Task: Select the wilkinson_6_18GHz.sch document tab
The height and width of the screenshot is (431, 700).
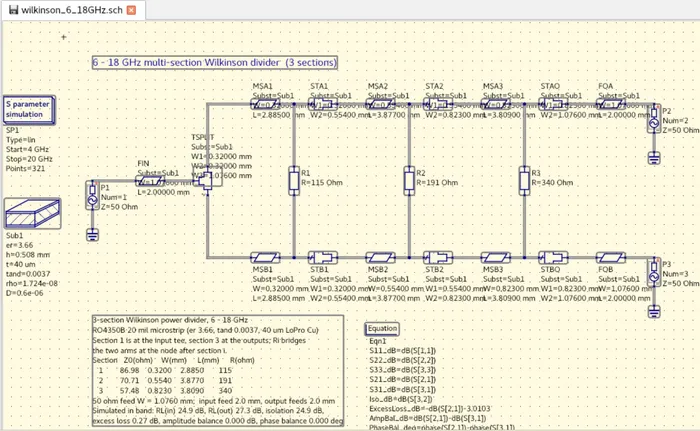Action: [x=73, y=10]
